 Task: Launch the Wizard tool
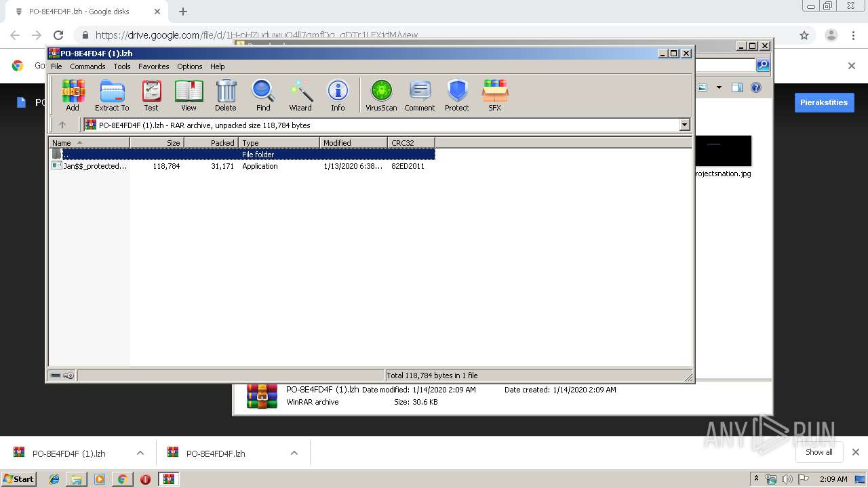click(300, 96)
